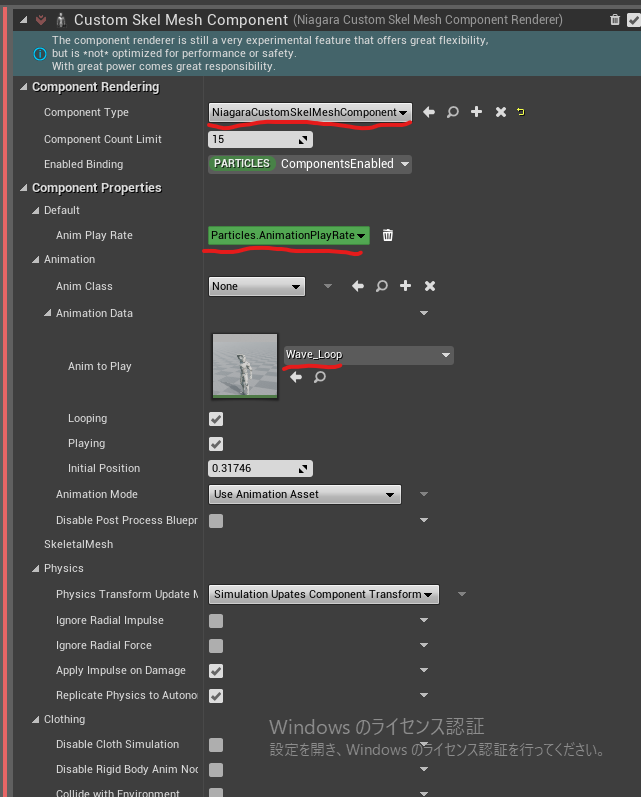Toggle the Looping checkbox

pos(216,419)
